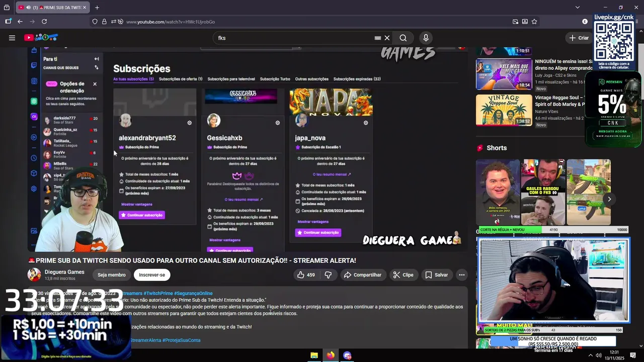Subscribe using Inscrever-se button
Image resolution: width=644 pixels, height=362 pixels.
[152, 275]
